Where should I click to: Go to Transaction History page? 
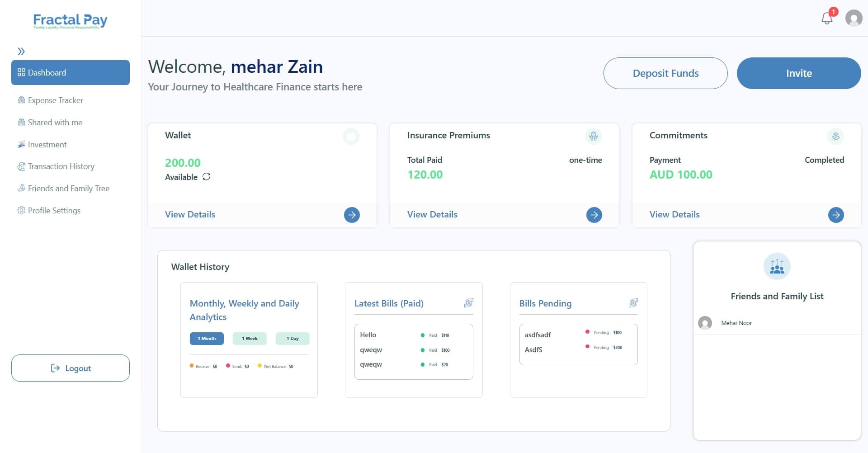coord(61,166)
